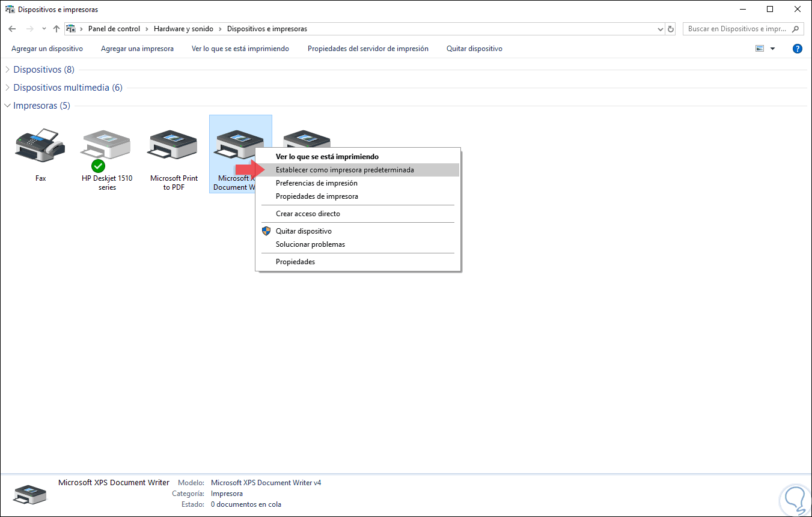
Task: Refresh the address bar location
Action: click(x=671, y=29)
